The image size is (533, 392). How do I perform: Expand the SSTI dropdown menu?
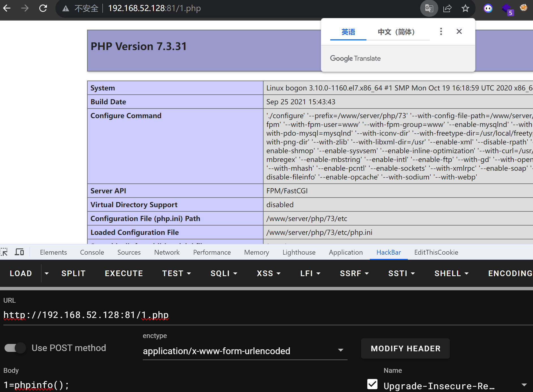402,273
